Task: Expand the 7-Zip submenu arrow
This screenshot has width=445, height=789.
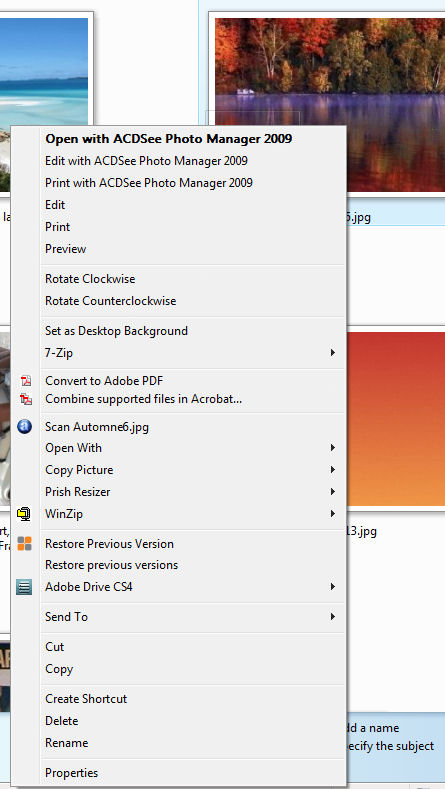Action: [333, 353]
